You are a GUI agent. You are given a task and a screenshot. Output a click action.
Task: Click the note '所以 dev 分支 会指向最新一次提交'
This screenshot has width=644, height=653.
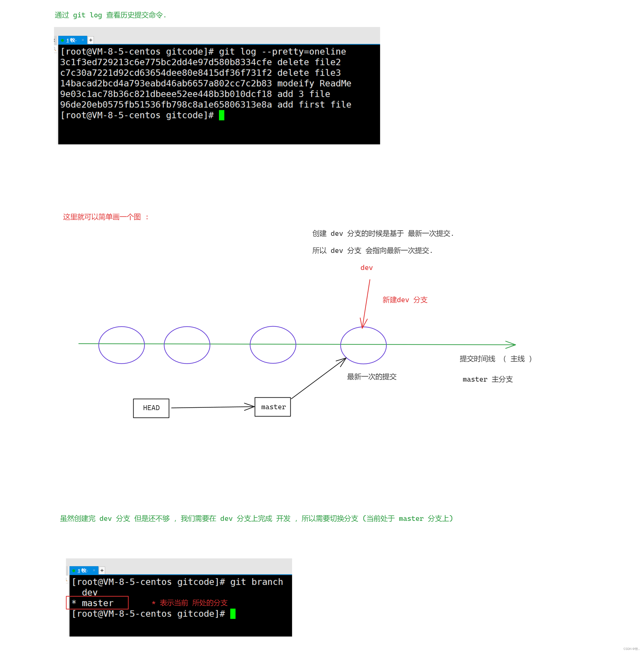372,250
